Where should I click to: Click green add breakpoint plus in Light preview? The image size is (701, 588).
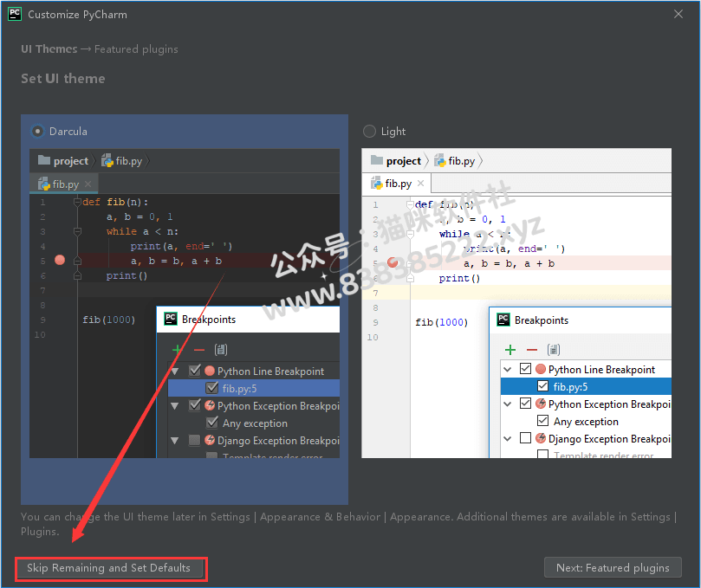tap(510, 349)
